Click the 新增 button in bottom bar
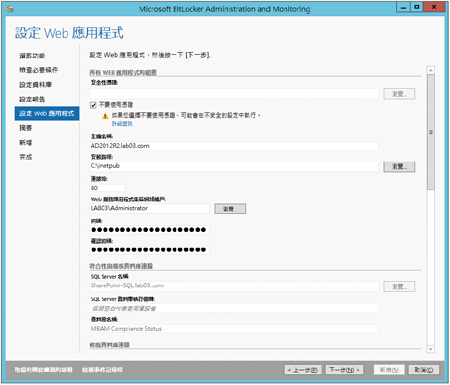This screenshot has height=385, width=450. tap(389, 370)
